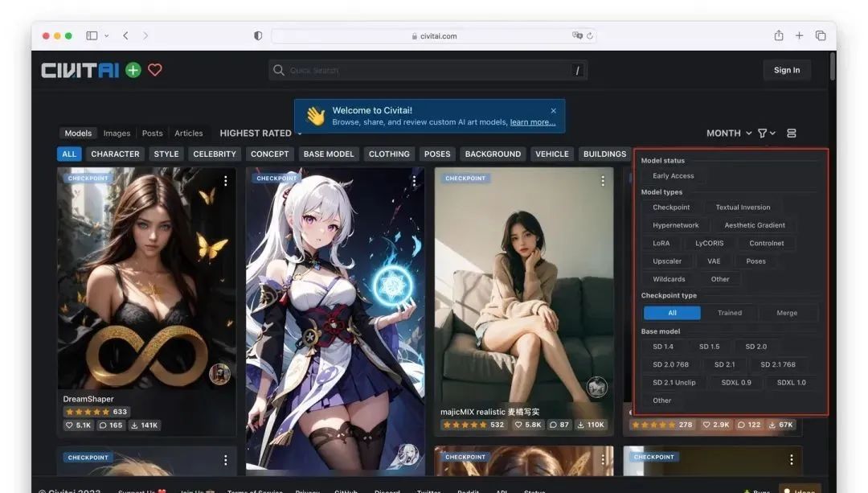Go back with the Safari back arrow
The image size is (868, 493).
pyautogui.click(x=125, y=35)
